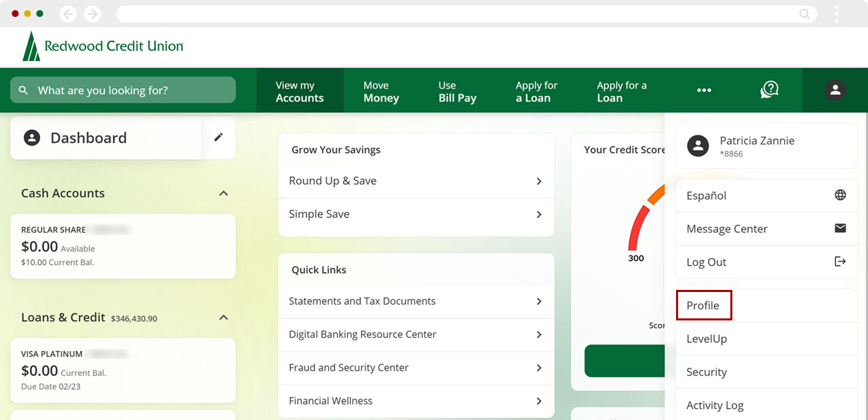Open Message Center via the envelope icon
The height and width of the screenshot is (420, 868).
pos(841,228)
